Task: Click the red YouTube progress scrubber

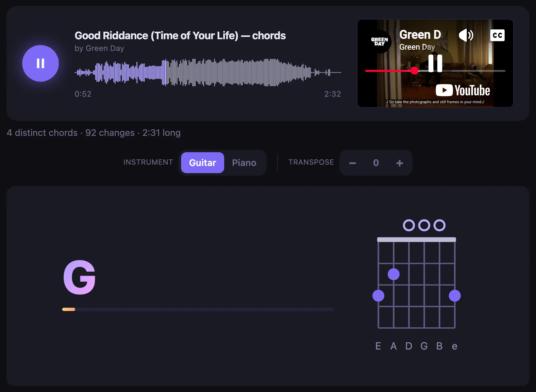Action: pyautogui.click(x=414, y=71)
